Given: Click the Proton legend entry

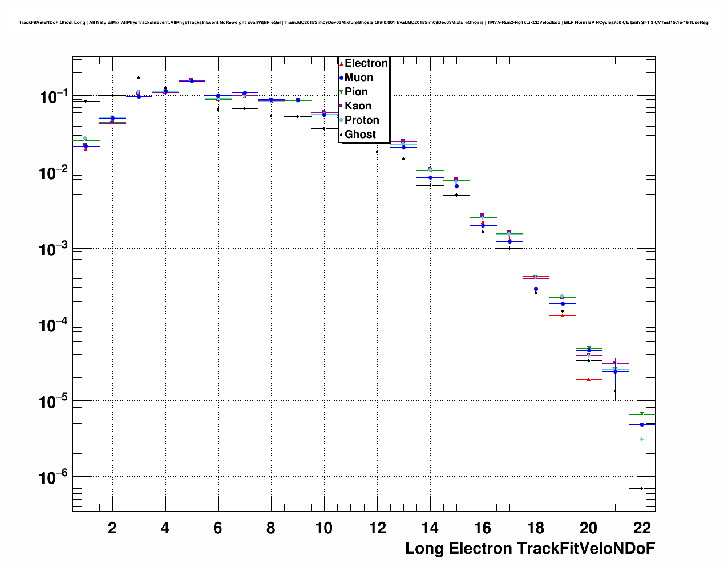Looking at the screenshot, I should pos(359,120).
